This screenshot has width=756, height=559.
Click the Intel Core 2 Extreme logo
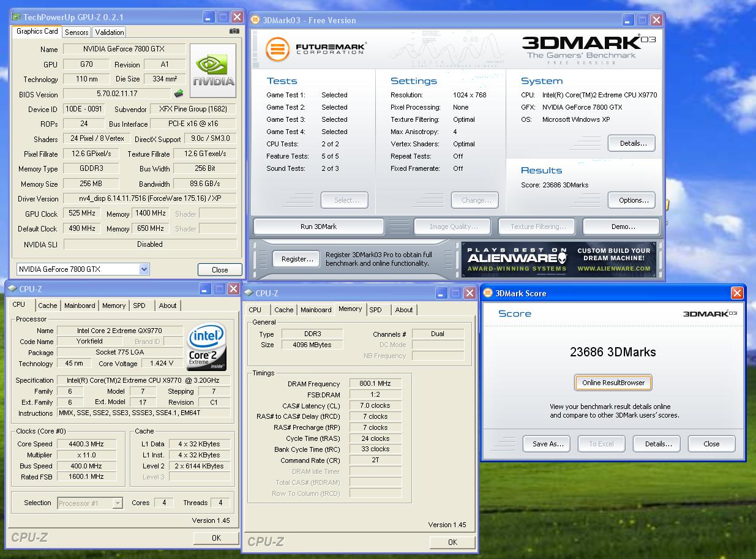tap(207, 347)
